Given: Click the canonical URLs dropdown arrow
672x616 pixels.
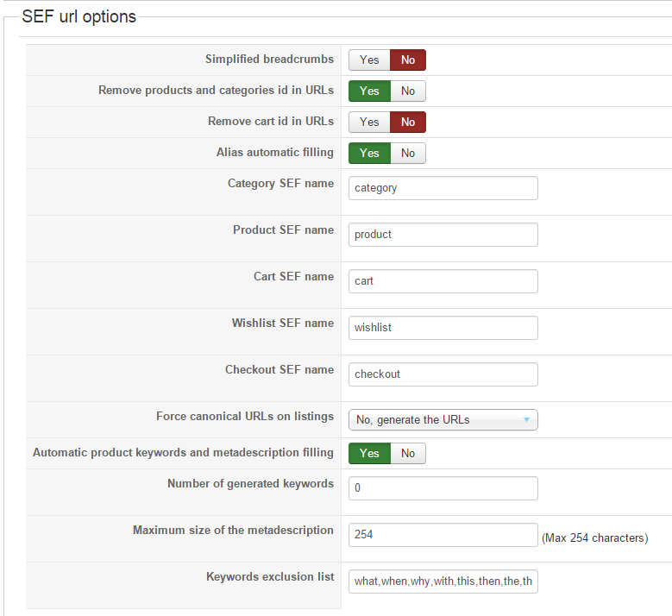Looking at the screenshot, I should click(526, 420).
